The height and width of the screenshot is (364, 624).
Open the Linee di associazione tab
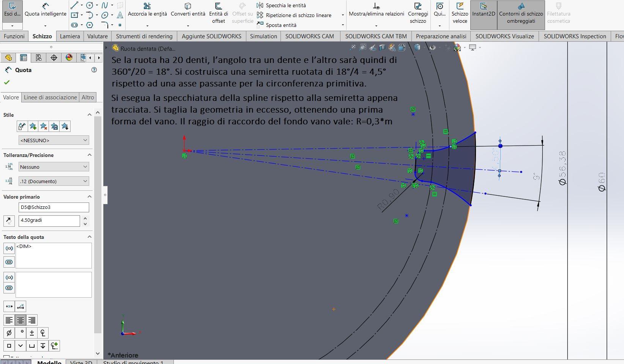point(50,97)
